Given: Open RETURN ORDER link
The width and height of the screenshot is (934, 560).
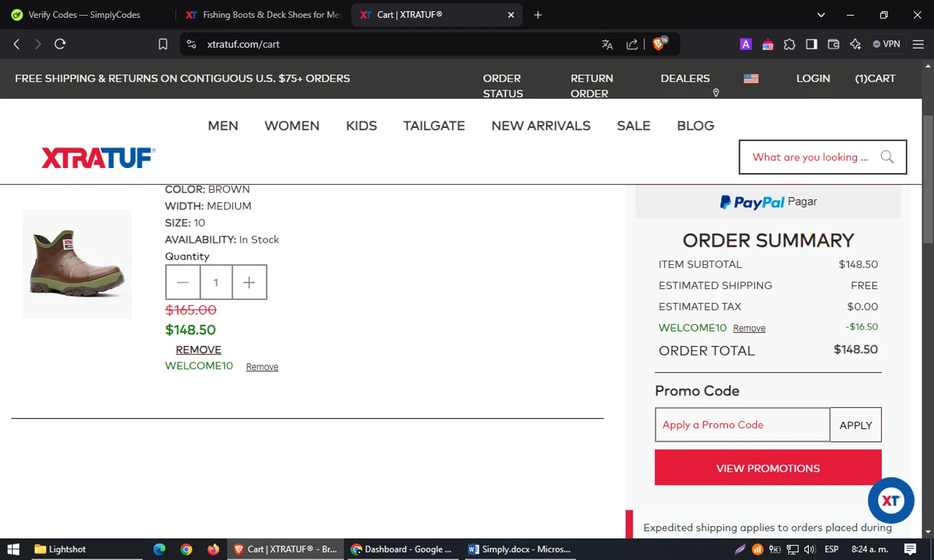Looking at the screenshot, I should [592, 86].
